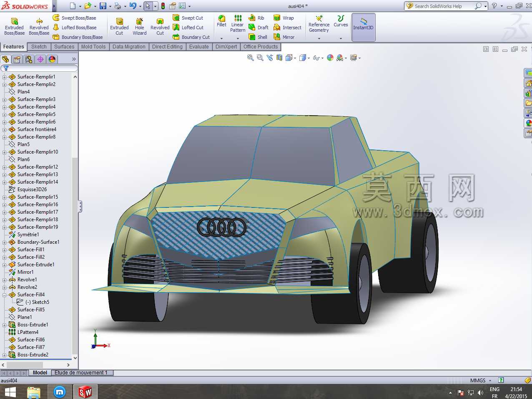
Task: Open the Windows Start button
Action: (10, 392)
